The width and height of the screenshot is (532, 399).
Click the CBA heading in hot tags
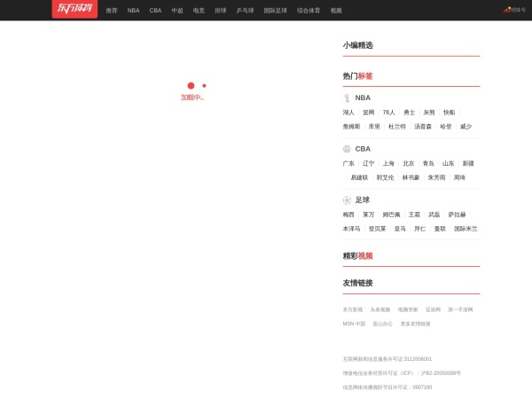(363, 149)
